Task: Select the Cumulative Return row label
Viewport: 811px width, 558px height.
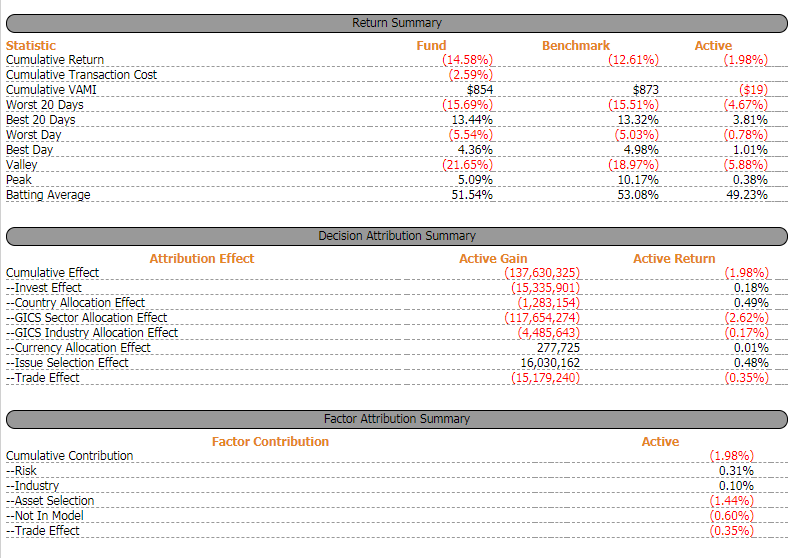Action: [x=55, y=60]
